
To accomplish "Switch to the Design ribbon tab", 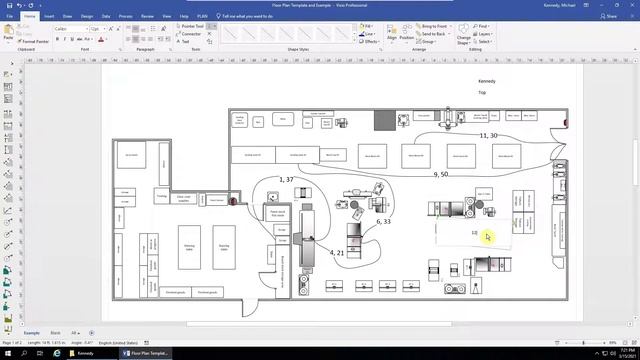I will [87, 16].
